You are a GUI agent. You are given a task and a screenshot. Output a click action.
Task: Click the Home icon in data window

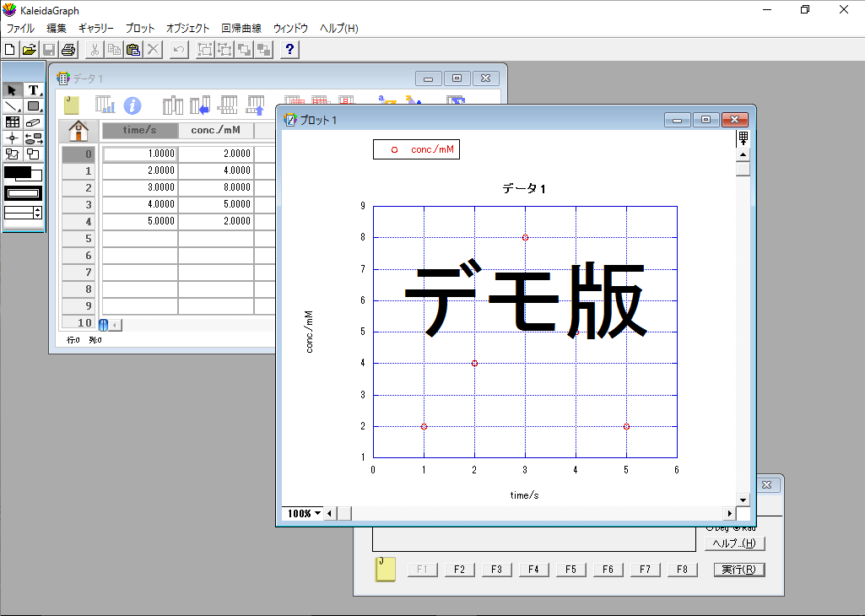tap(78, 131)
